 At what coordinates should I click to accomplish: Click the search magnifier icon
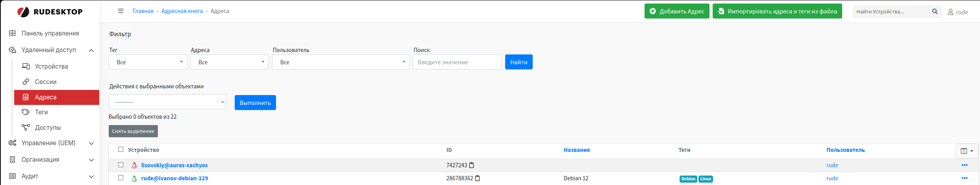(935, 11)
